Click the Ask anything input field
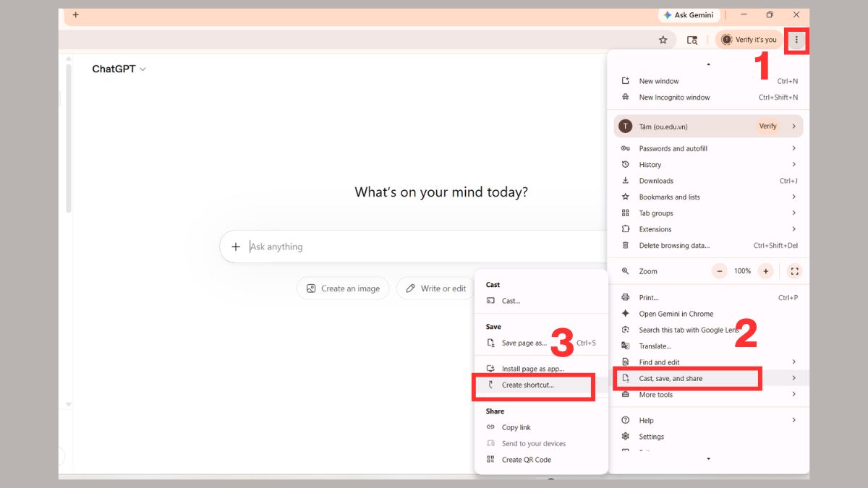The image size is (868, 488). point(427,247)
